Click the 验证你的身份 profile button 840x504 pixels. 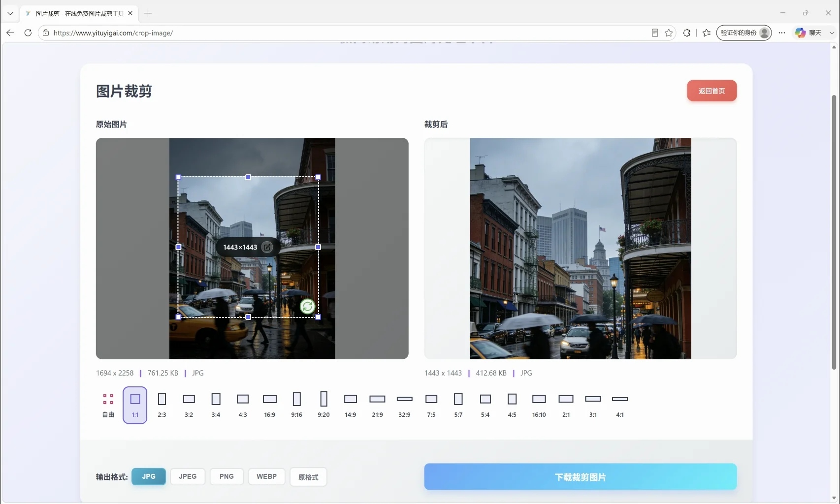(744, 33)
